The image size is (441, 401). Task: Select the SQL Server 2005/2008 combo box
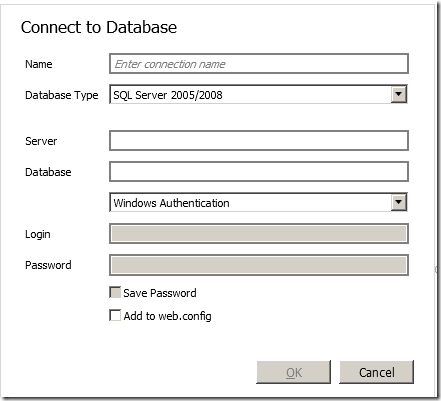coord(259,95)
